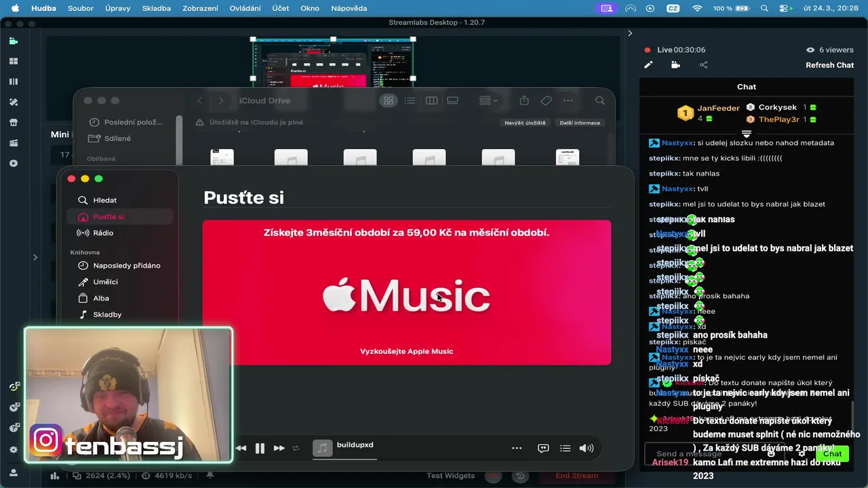
Task: Click the Music volume speaker control
Action: pyautogui.click(x=587, y=448)
